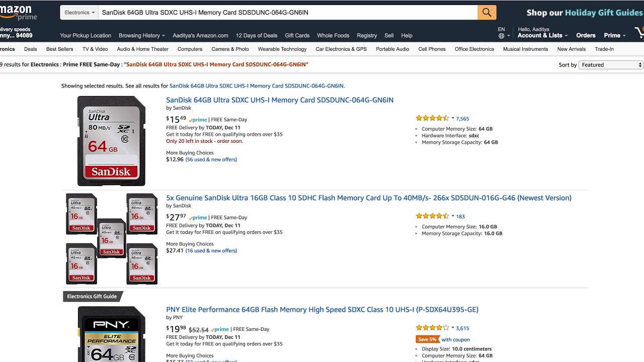Click Electronics Gift Guide label
644x362 pixels.
pos(92,297)
